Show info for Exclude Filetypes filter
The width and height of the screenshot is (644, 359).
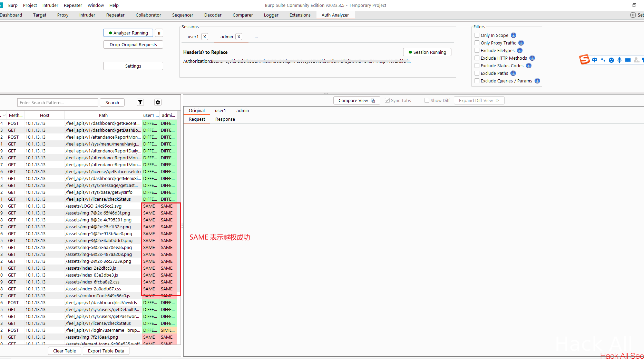tap(520, 51)
